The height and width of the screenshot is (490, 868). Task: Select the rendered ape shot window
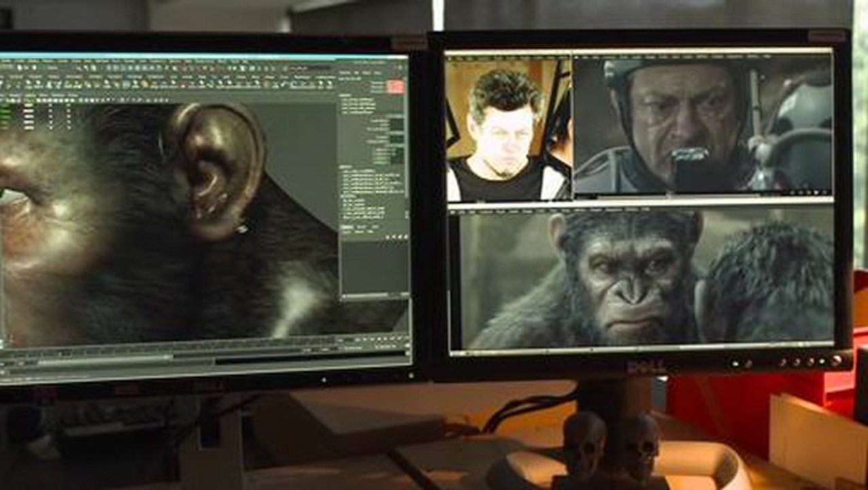[x=641, y=278]
